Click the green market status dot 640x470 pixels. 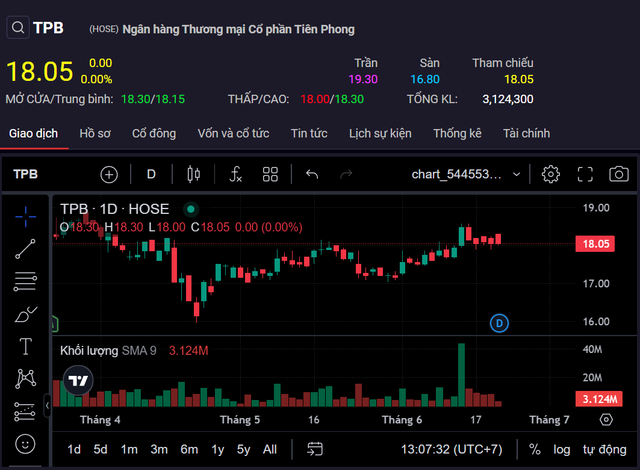point(191,209)
